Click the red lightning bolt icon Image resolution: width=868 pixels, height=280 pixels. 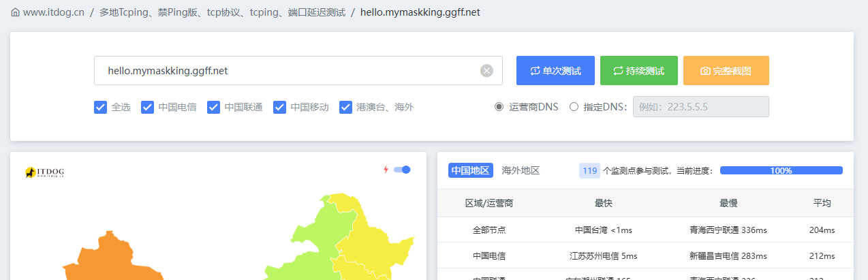(x=386, y=170)
